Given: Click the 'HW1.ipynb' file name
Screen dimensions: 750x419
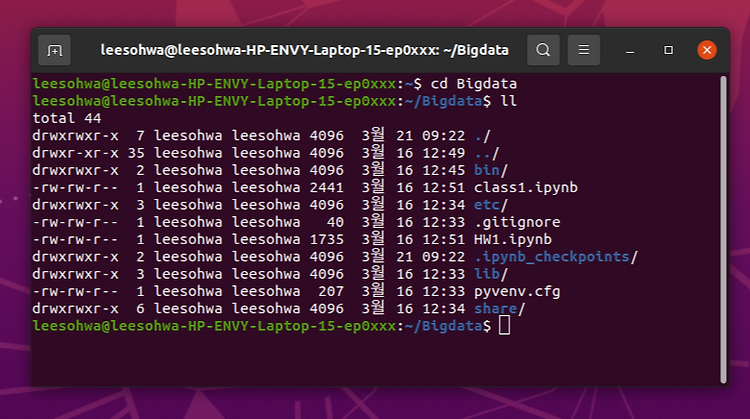Looking at the screenshot, I should pyautogui.click(x=513, y=239).
